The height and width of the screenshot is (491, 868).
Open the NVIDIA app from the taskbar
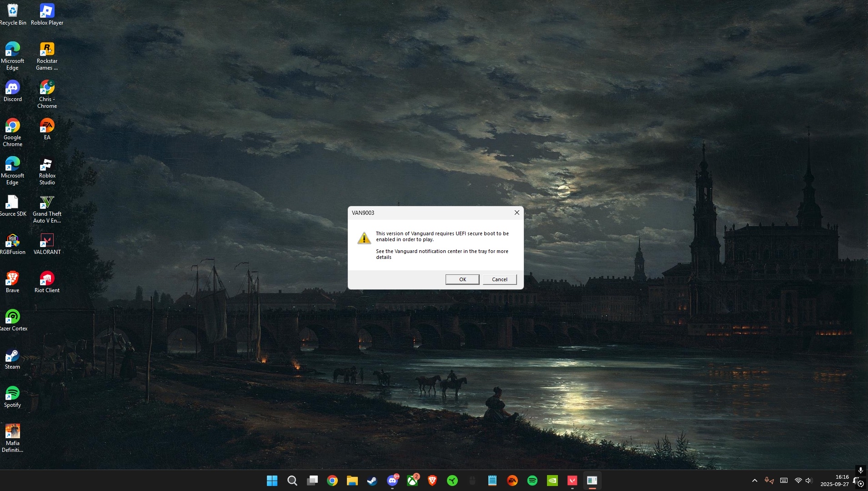point(552,481)
